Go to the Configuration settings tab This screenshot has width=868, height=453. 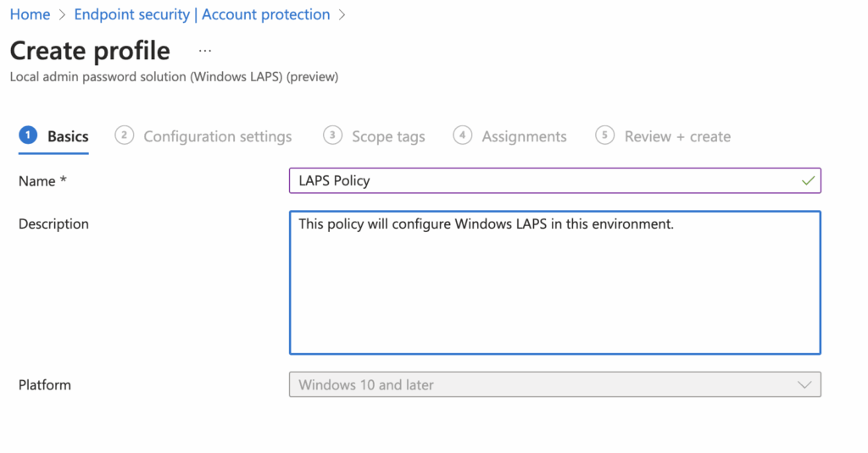click(218, 136)
